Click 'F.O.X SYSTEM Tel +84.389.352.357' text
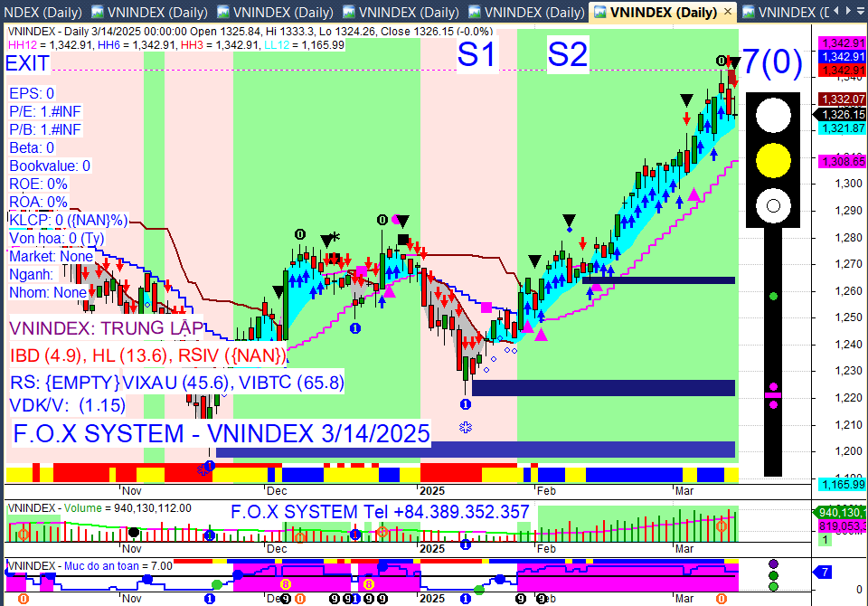Image resolution: width=868 pixels, height=606 pixels. tap(380, 512)
